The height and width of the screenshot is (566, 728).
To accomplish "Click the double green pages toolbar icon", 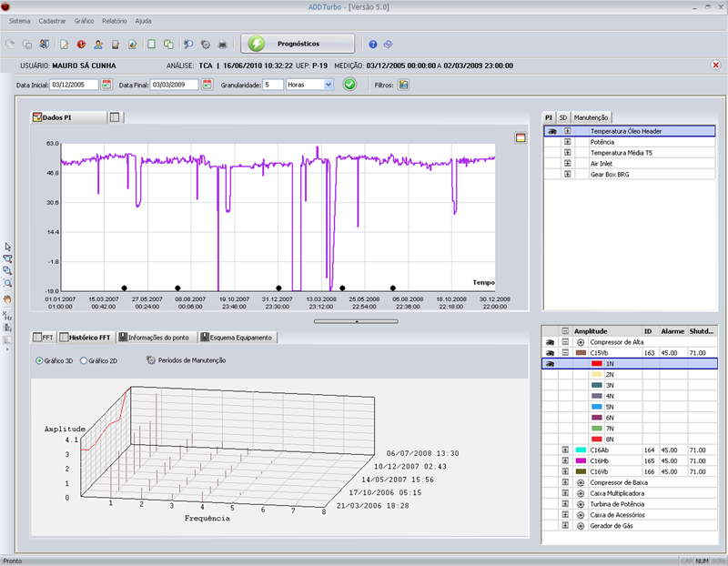I will (168, 44).
